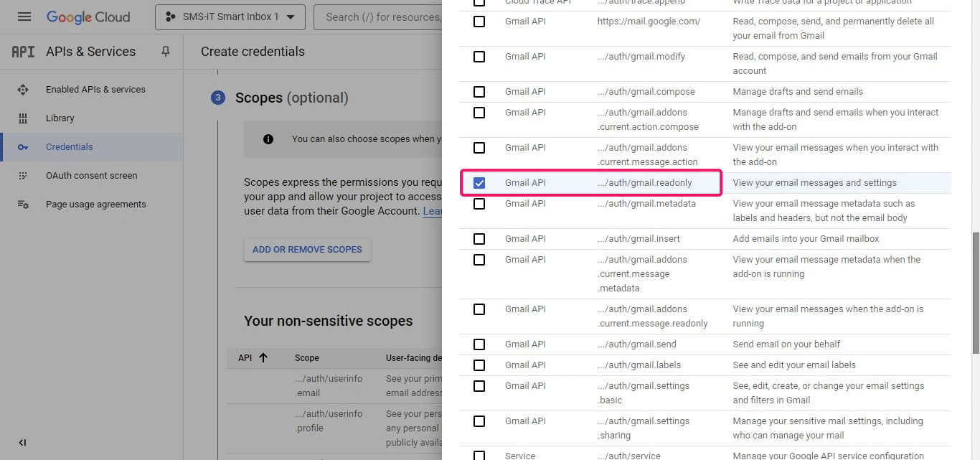This screenshot has width=980, height=460.
Task: Enable the gmail.send scope checkbox
Action: coord(479,344)
